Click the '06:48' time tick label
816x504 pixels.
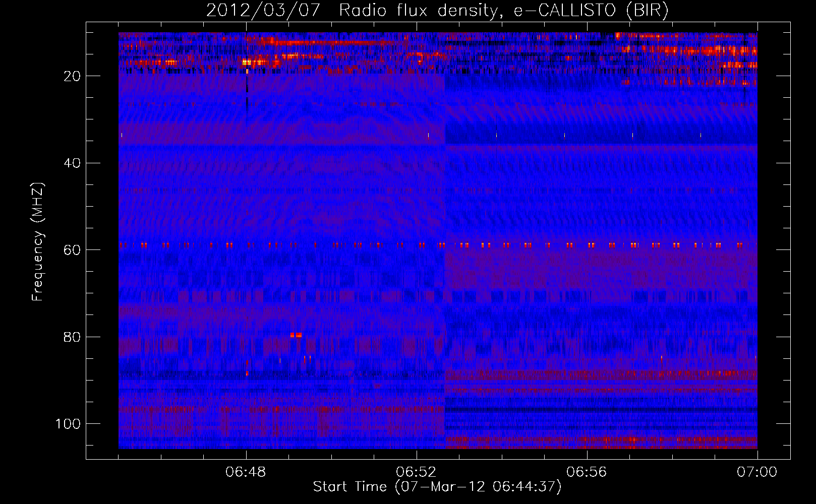pyautogui.click(x=246, y=472)
